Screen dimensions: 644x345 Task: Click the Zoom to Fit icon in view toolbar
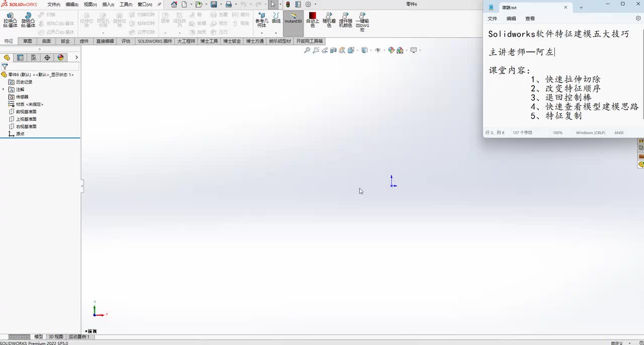point(307,50)
